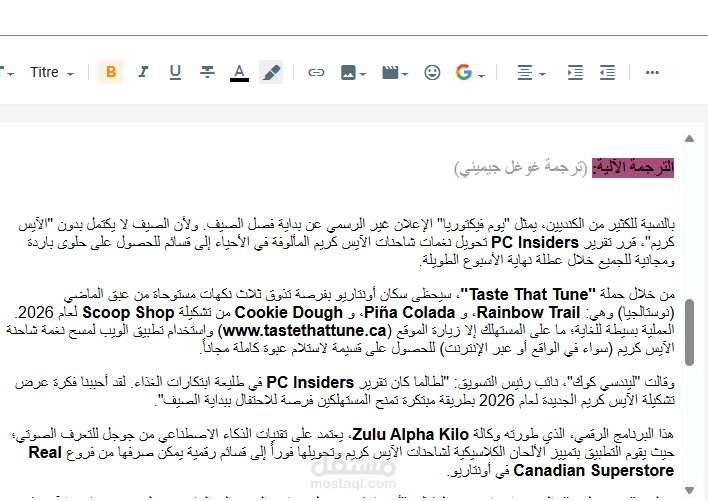Click the bold text Canadian Superstore
The height and width of the screenshot is (501, 708).
(594, 470)
